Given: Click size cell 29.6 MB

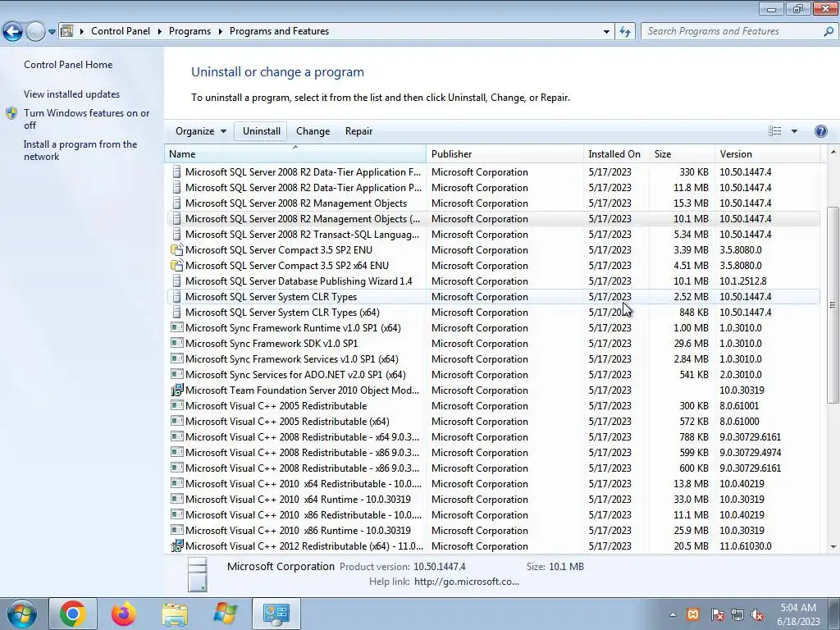Looking at the screenshot, I should tap(691, 343).
